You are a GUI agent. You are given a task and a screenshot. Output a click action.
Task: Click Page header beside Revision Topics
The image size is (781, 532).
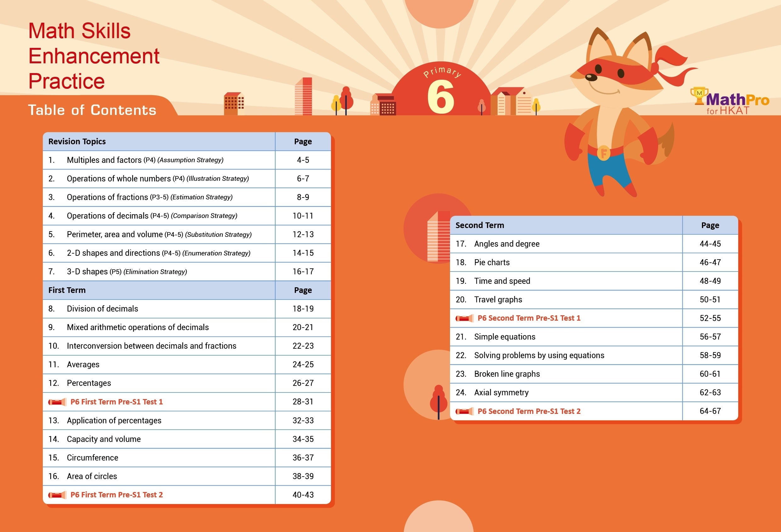click(303, 142)
